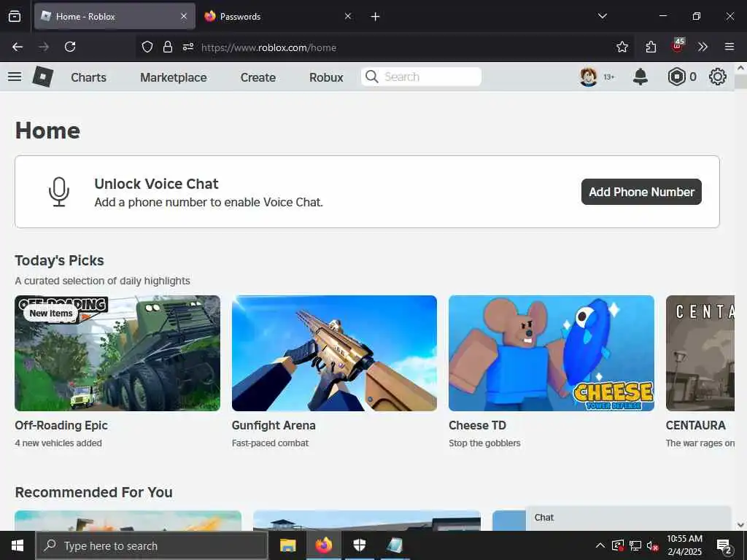
Task: Open the Robux page
Action: (326, 77)
